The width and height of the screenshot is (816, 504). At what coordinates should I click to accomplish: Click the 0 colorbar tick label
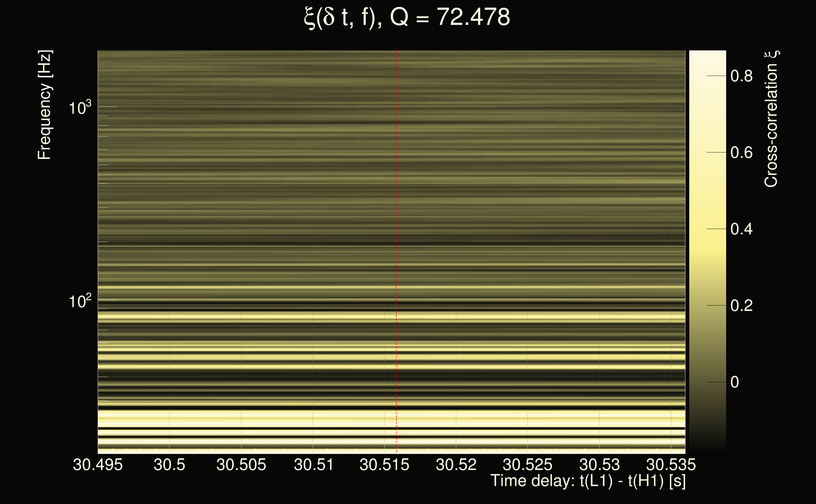pyautogui.click(x=735, y=382)
